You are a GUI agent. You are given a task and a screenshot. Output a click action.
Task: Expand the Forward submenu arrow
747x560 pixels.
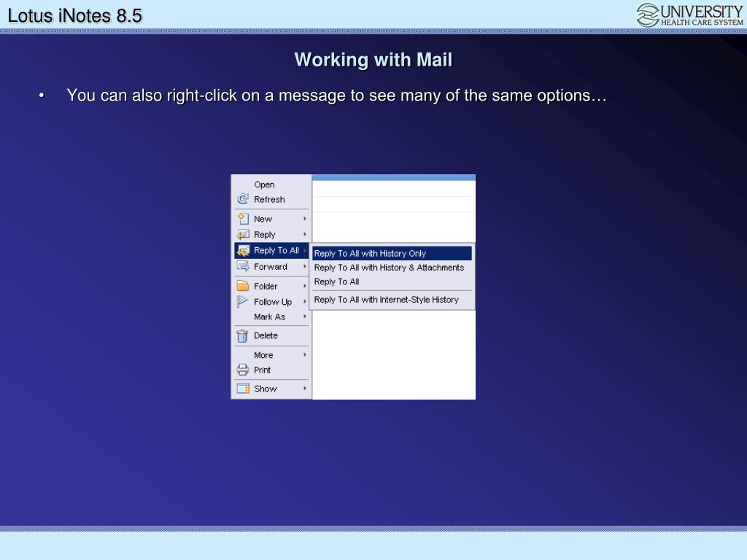pyautogui.click(x=305, y=266)
